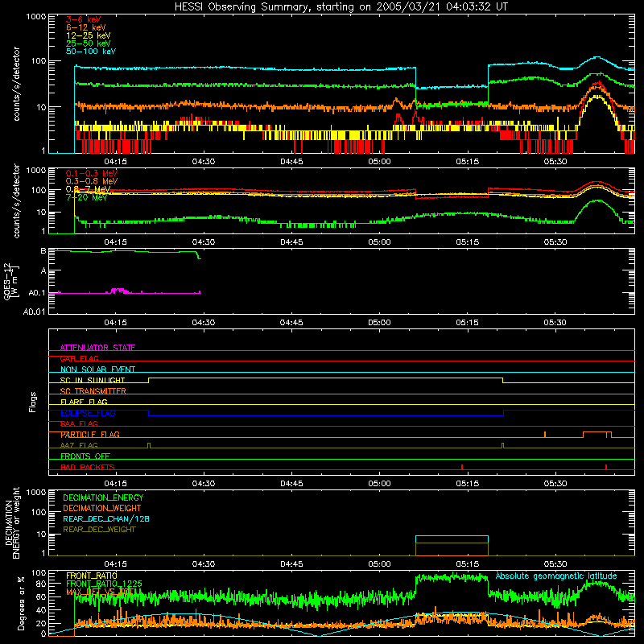This screenshot has width=644, height=644.
Task: Click the green FRONTS_OFF label
Action: 85,456
